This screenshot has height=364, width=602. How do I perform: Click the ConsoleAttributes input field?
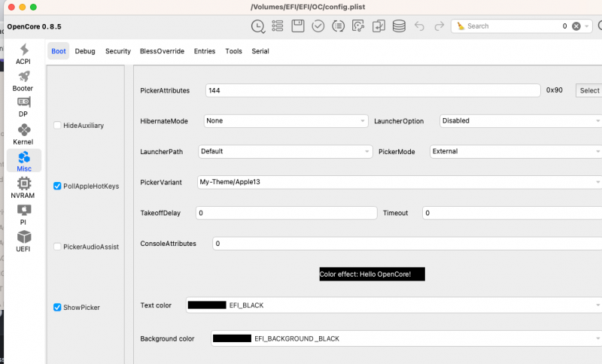(x=407, y=244)
